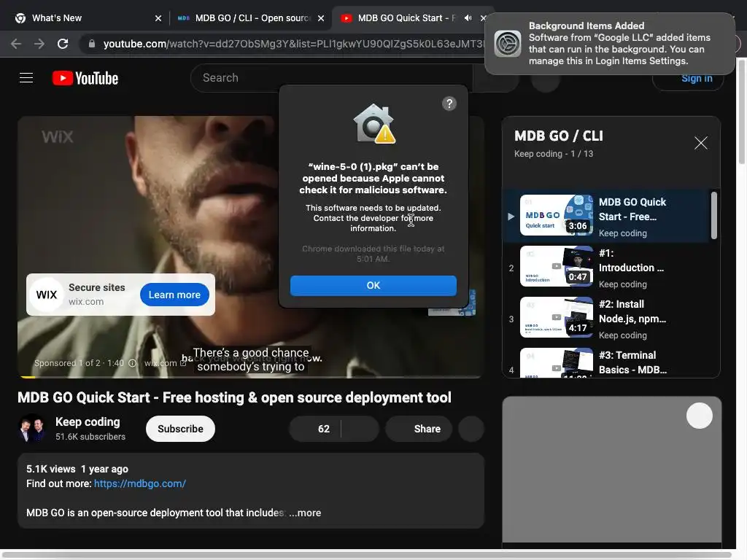Click the Wix logo in ad card

[x=46, y=295]
